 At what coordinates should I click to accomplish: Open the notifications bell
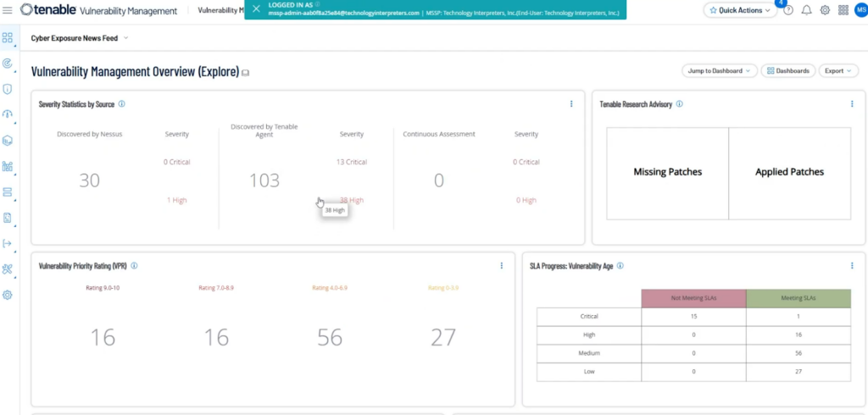click(x=807, y=10)
